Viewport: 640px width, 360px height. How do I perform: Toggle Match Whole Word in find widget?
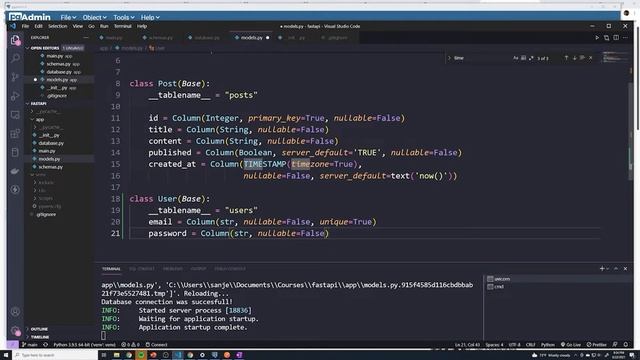pos(523,58)
